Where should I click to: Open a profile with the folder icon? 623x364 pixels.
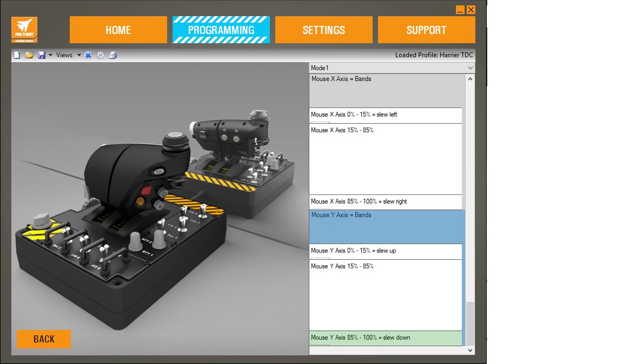[30, 55]
